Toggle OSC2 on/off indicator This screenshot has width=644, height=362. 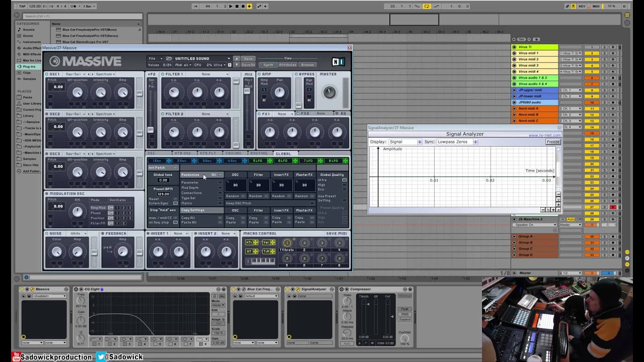[47, 114]
